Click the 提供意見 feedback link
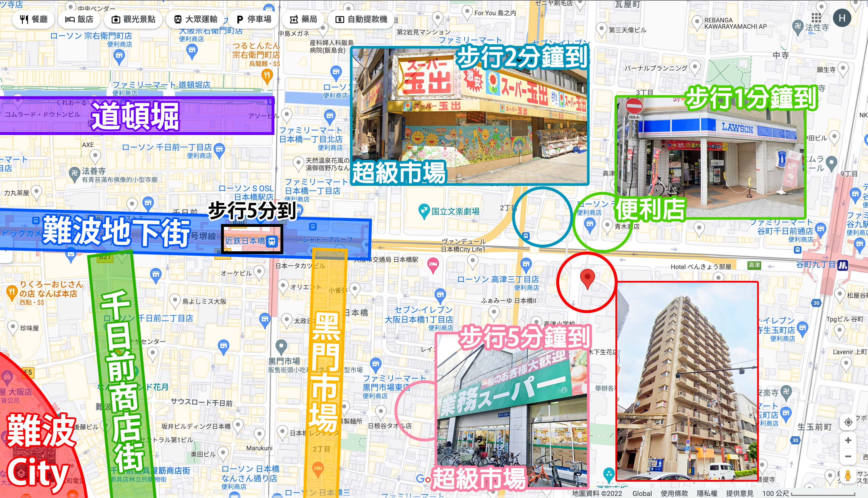Viewport: 868px width, 498px height. coord(739,493)
